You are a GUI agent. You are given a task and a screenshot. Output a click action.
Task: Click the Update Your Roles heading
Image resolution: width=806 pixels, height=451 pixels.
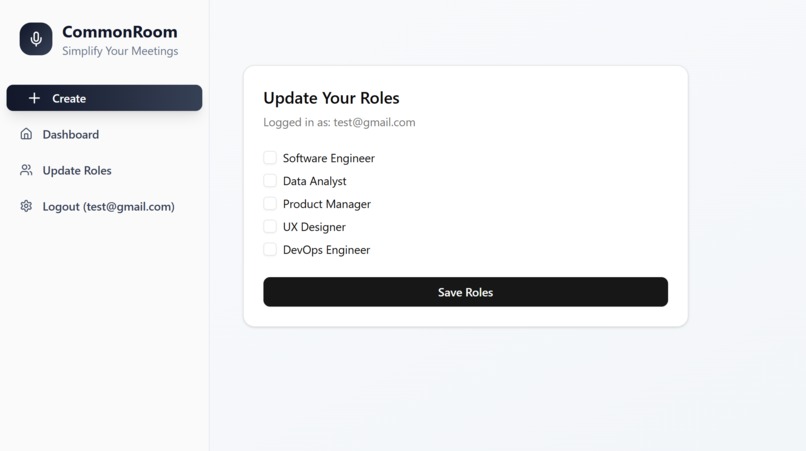332,98
